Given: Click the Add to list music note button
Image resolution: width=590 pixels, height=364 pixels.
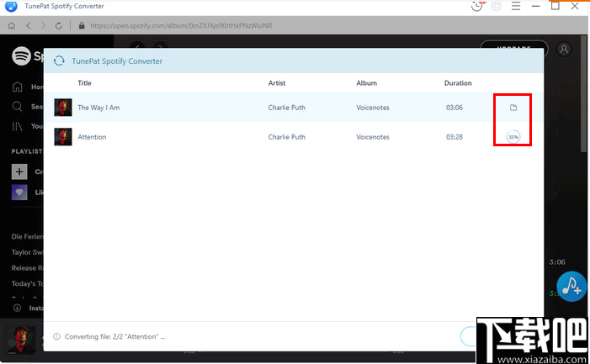Looking at the screenshot, I should (571, 287).
